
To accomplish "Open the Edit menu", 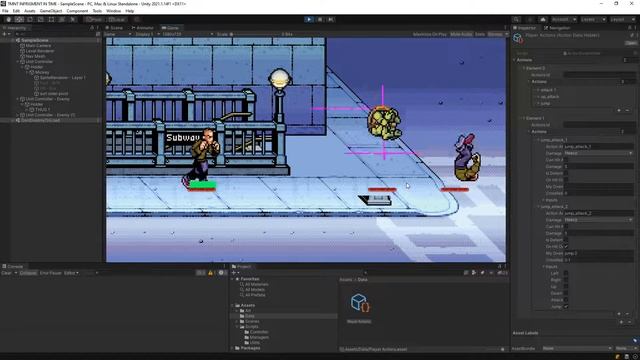I will [x=16, y=11].
